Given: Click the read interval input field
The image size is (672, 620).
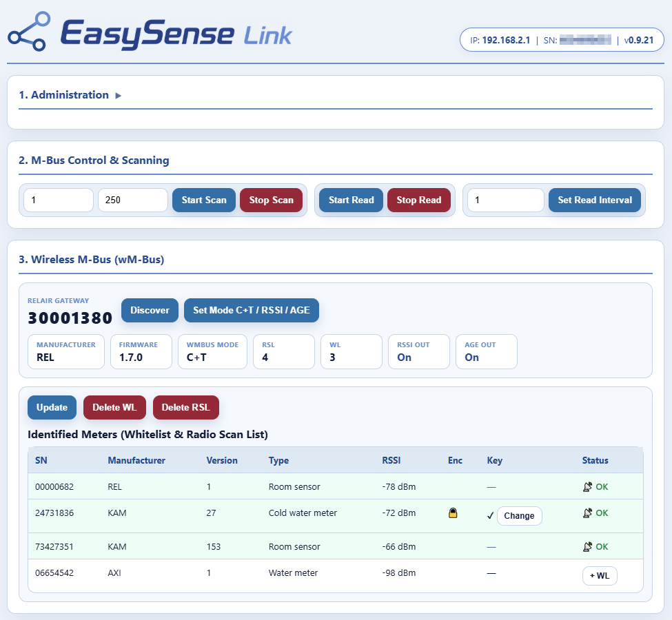Looking at the screenshot, I should click(506, 200).
